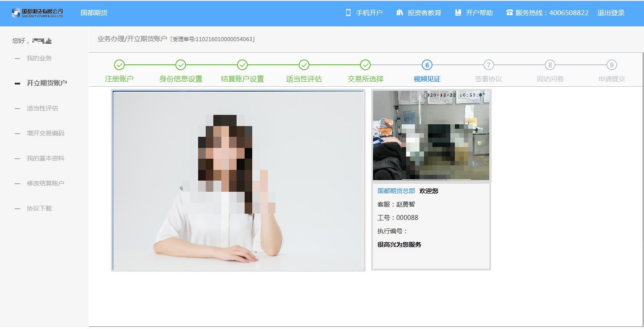Click the large user video feed
This screenshot has height=329, width=644.
pyautogui.click(x=238, y=181)
